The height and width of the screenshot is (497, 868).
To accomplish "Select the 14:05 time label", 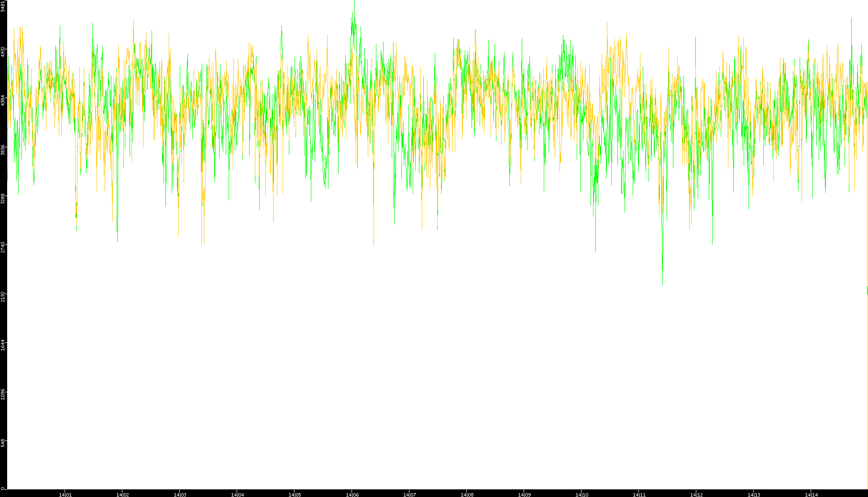I will click(x=295, y=495).
